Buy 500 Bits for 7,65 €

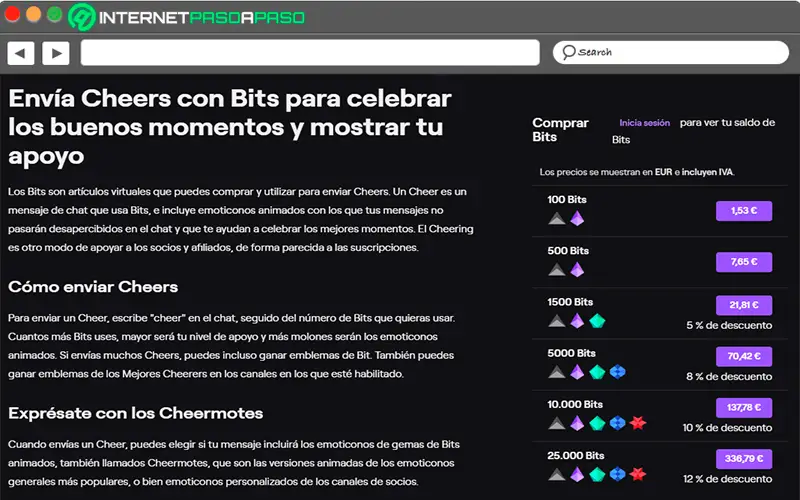click(x=744, y=262)
